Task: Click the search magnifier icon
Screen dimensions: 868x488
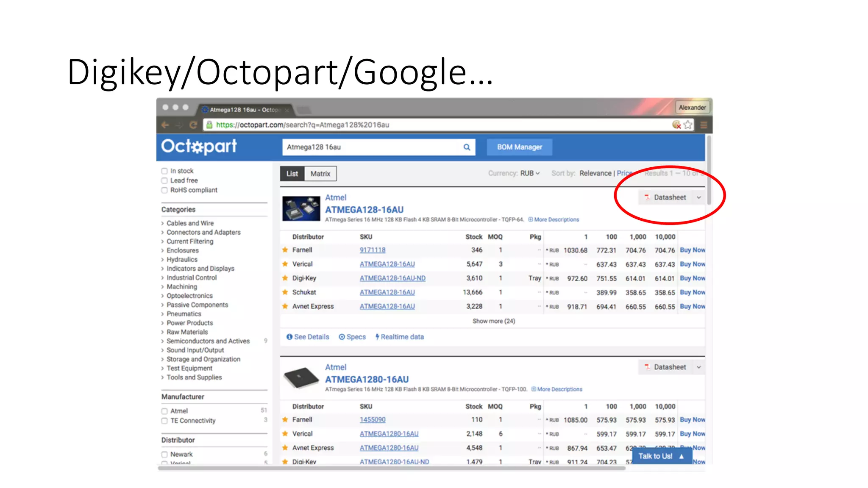Action: point(467,147)
